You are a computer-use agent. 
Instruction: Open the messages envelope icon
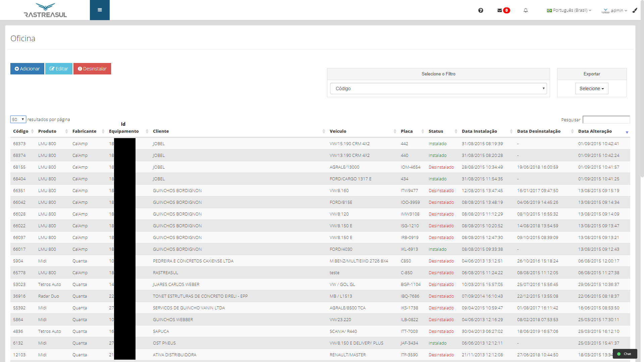500,10
